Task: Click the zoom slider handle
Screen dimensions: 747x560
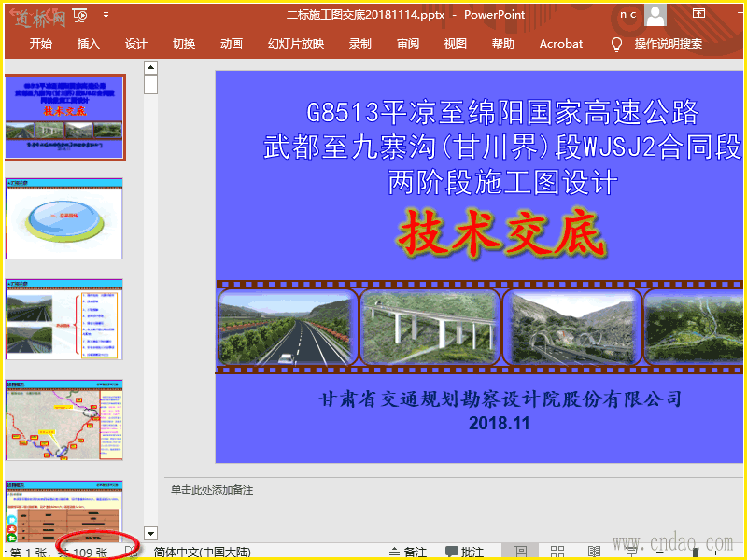Action: coord(696,552)
